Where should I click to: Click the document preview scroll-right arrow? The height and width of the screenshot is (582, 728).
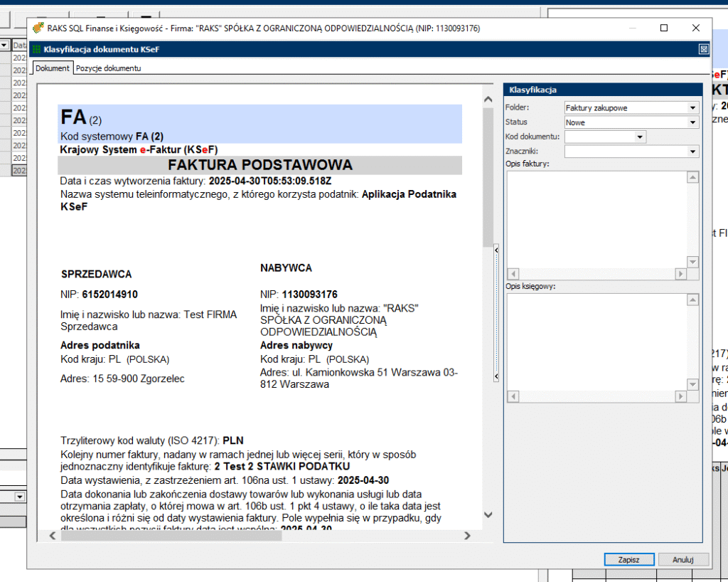467,536
